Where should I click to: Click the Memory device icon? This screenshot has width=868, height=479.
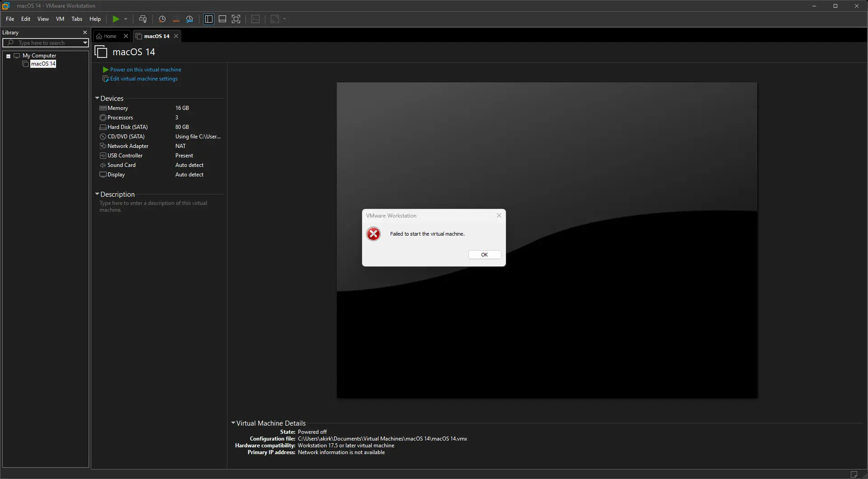pyautogui.click(x=103, y=108)
